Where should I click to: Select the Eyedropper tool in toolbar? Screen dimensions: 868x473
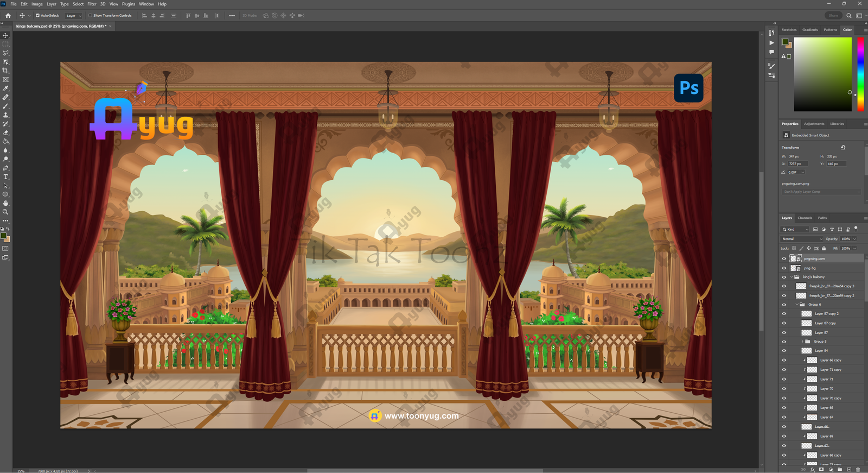click(6, 89)
